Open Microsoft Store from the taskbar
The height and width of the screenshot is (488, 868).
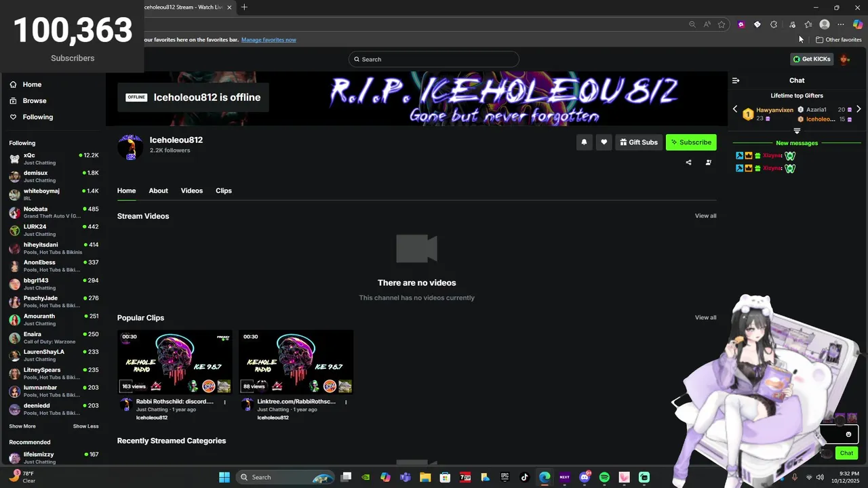(x=445, y=477)
